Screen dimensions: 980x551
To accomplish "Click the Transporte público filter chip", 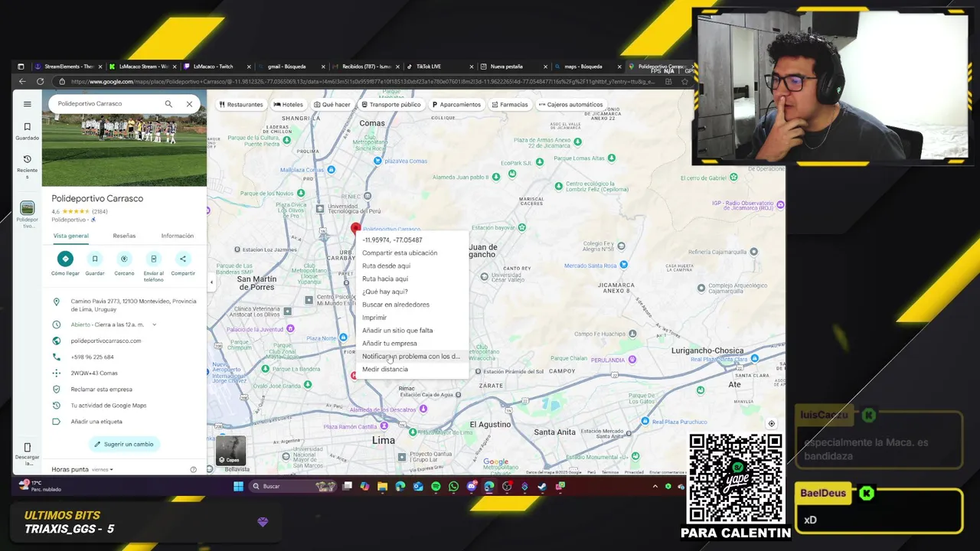I will tap(391, 105).
